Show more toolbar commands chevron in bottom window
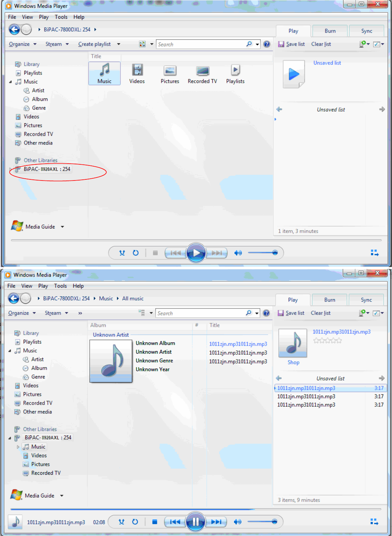392x536 pixels. (x=80, y=313)
